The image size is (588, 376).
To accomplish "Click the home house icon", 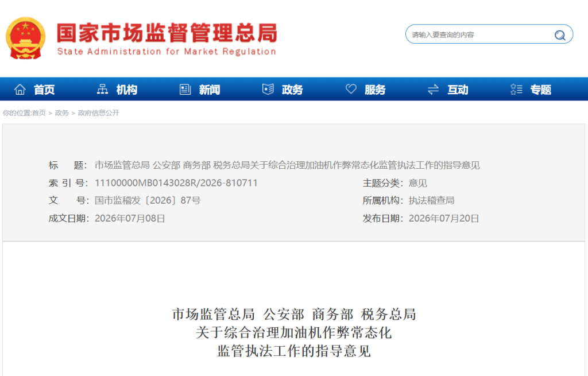I will [20, 89].
